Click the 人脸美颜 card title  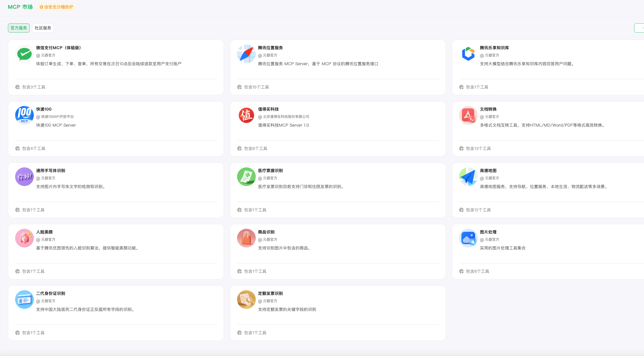pyautogui.click(x=44, y=232)
